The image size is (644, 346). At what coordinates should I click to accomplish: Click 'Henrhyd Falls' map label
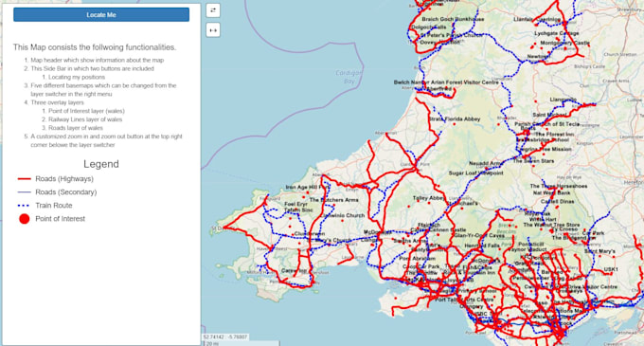482,246
